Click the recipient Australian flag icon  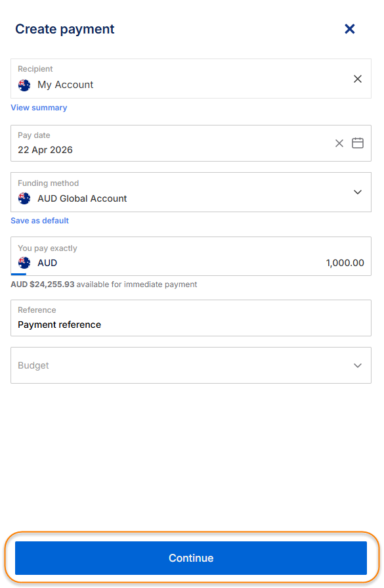coord(24,85)
